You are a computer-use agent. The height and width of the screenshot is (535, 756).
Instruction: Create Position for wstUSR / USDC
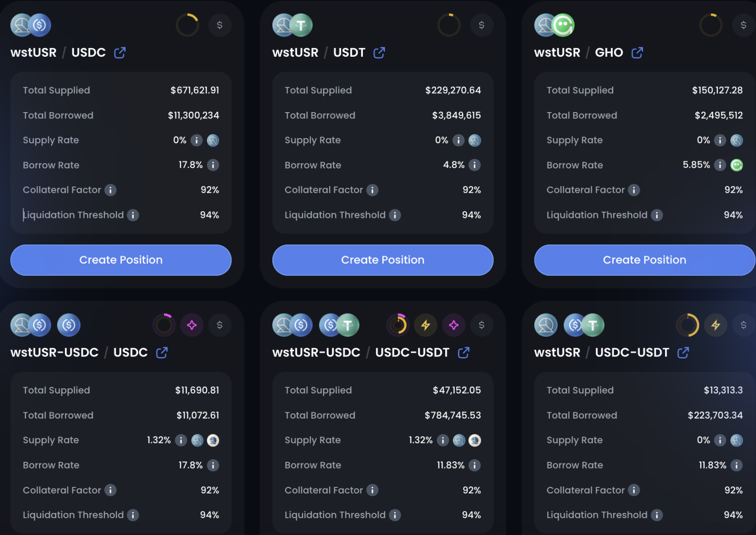[121, 260]
